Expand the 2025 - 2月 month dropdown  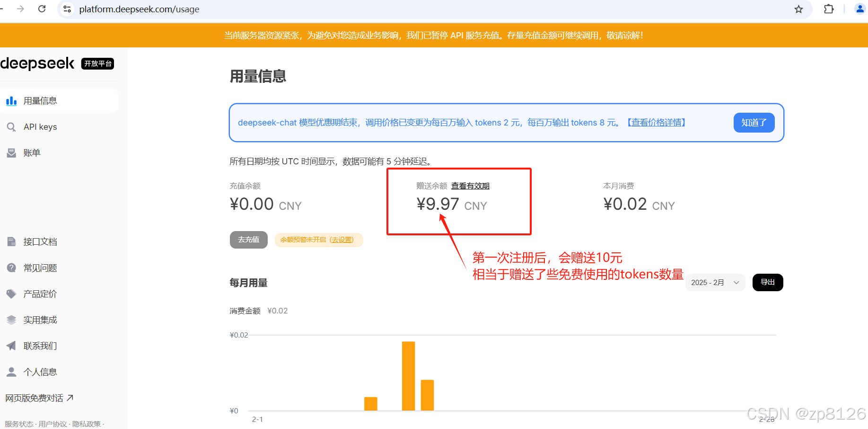715,283
